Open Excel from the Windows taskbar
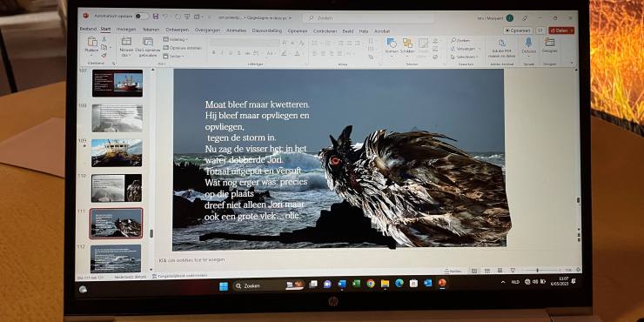The image size is (644, 322). pyautogui.click(x=357, y=284)
